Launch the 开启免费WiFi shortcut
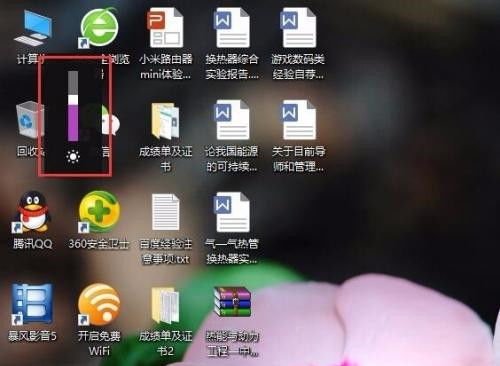The height and width of the screenshot is (366, 500). 99,304
